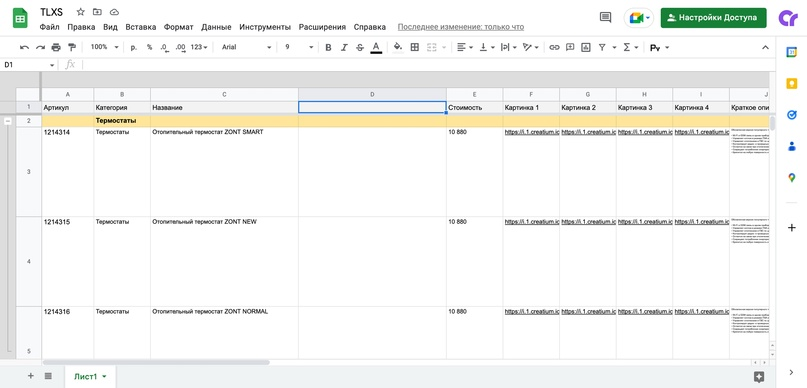The height and width of the screenshot is (388, 807).
Task: Insert a link via toolbar
Action: click(x=554, y=47)
